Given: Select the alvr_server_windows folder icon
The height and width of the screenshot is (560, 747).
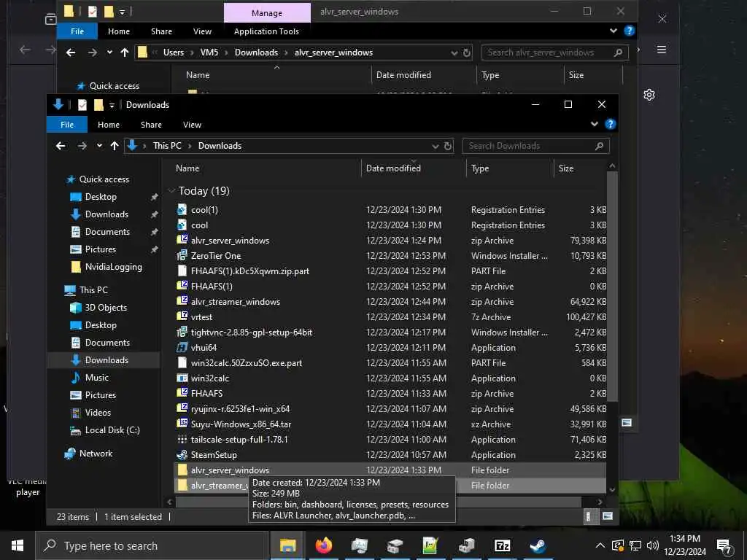Looking at the screenshot, I should pyautogui.click(x=182, y=470).
